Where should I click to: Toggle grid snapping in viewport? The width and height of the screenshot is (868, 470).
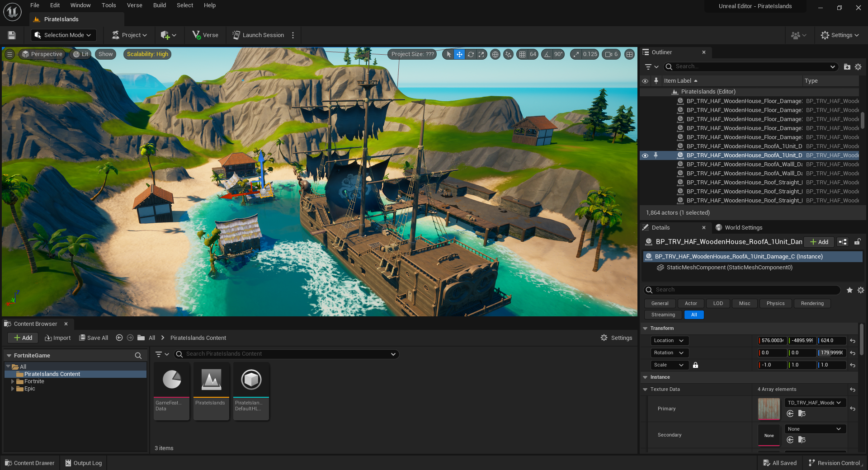pos(523,54)
